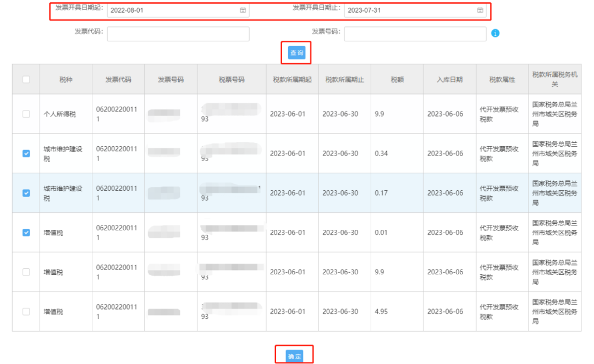Uncheck the 城市维护建设税 row with 税额 0.17
This screenshot has height=364, width=594.
pos(26,193)
